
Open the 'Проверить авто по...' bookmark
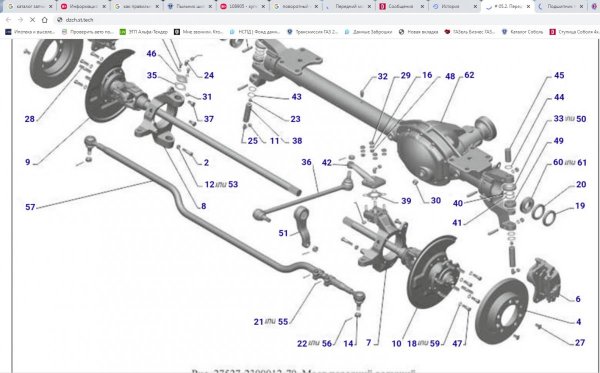tap(88, 32)
